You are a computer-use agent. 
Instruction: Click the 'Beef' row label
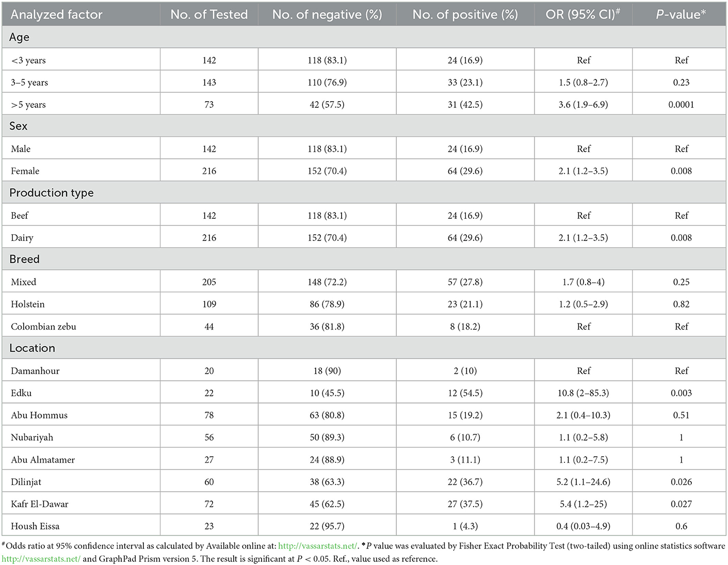point(20,216)
